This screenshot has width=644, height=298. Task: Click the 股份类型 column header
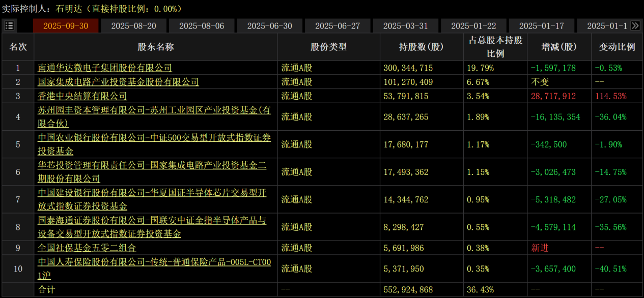[x=328, y=47]
